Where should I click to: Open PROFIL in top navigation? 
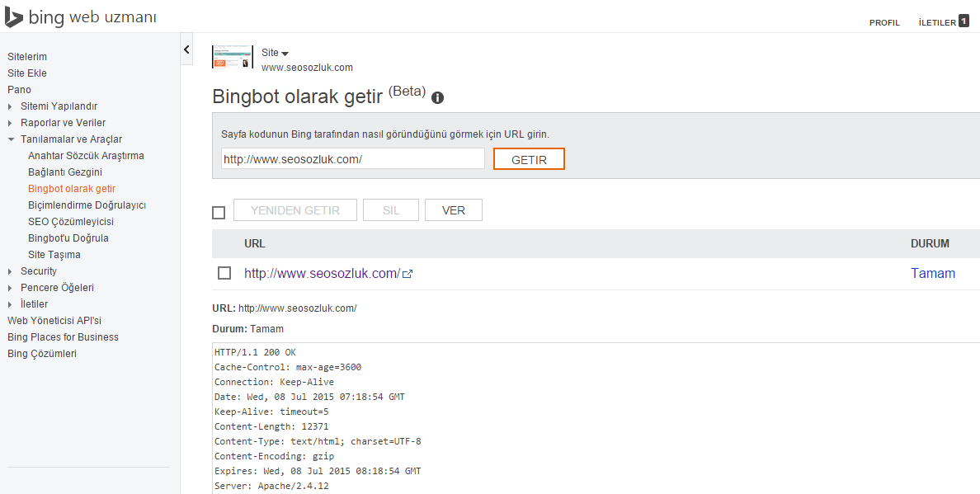[x=884, y=23]
